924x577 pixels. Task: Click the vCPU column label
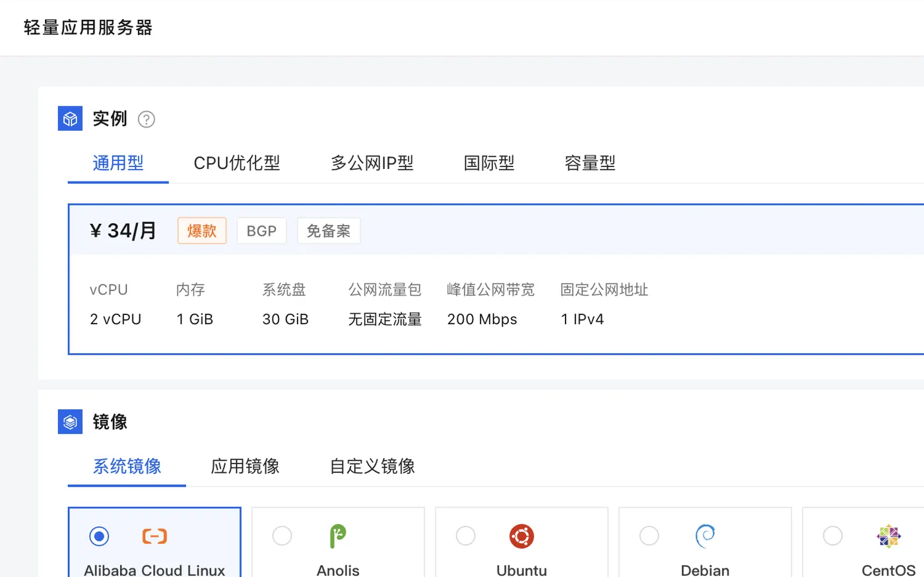[x=109, y=290]
